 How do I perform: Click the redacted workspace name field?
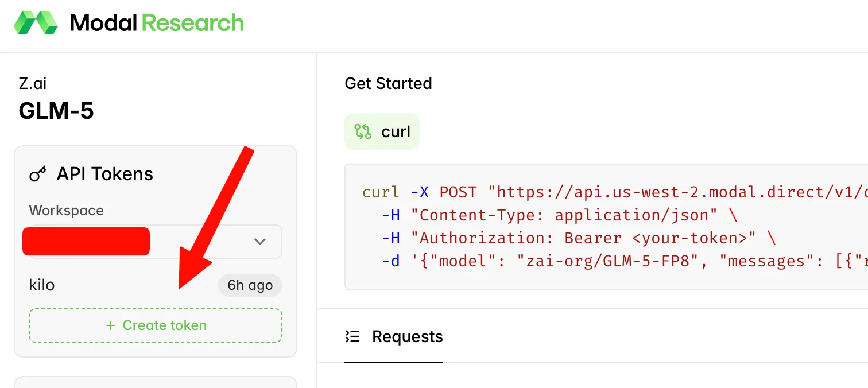[x=86, y=241]
